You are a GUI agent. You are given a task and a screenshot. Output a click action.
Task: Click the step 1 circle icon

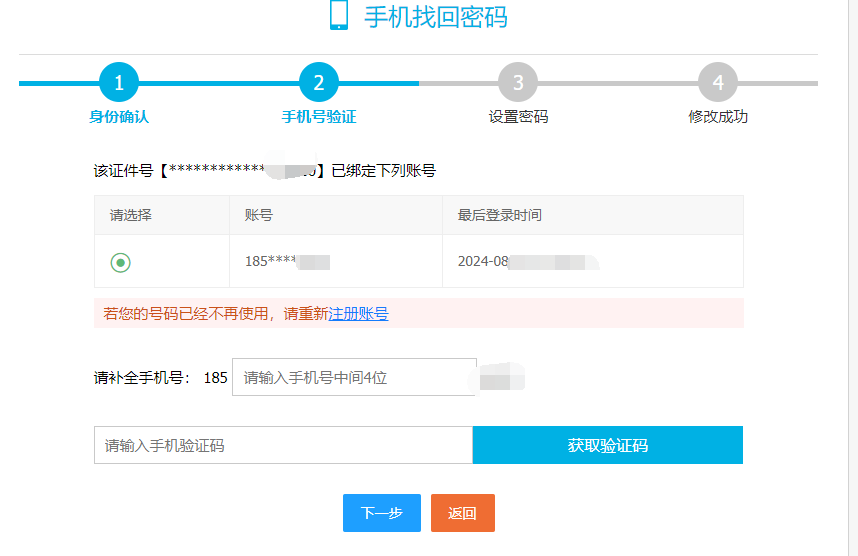(x=119, y=82)
